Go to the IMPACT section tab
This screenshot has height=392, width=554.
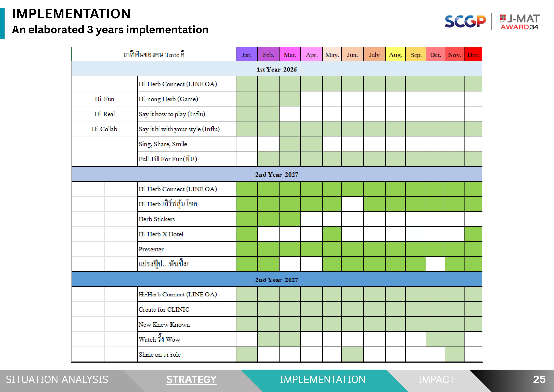436,380
